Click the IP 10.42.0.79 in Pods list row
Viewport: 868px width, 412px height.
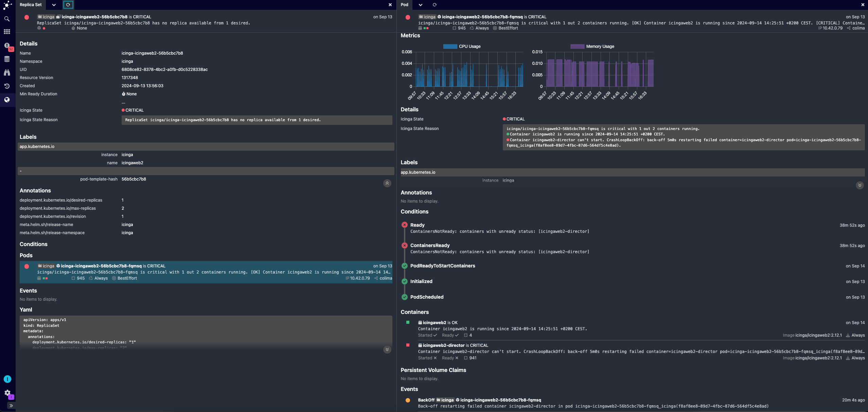[357, 278]
